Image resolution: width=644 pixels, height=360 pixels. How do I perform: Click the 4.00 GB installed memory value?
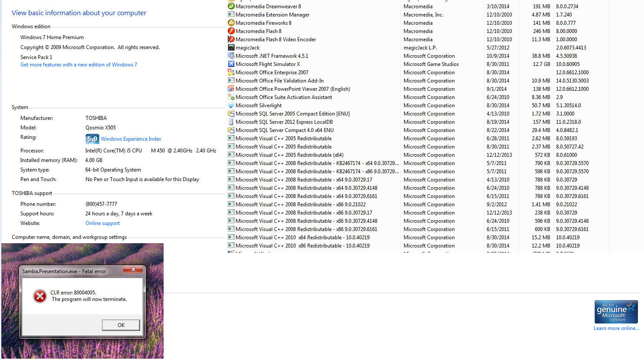[94, 160]
